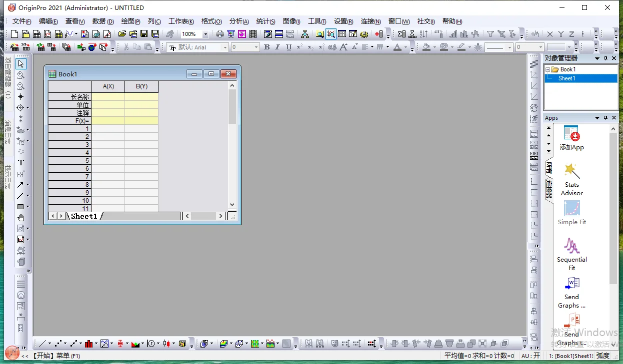Toggle Underline text formatting

pos(288,47)
